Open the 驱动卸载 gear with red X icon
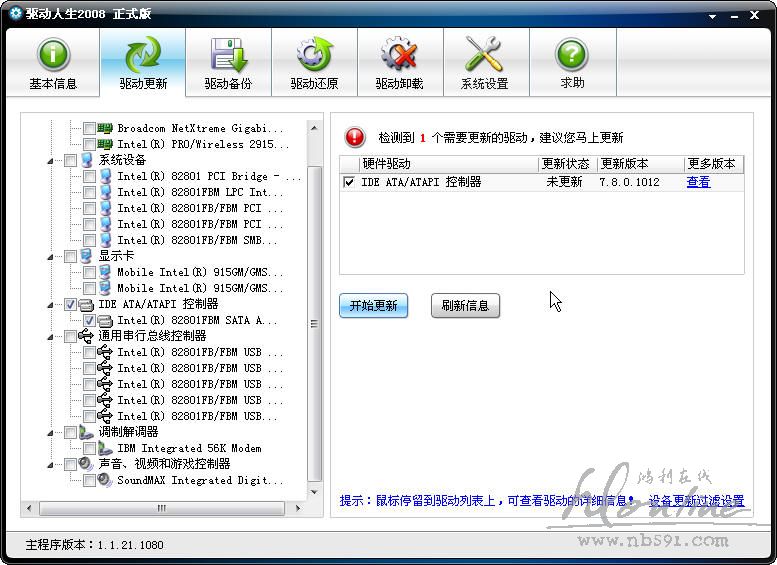777x565 pixels. click(x=399, y=55)
